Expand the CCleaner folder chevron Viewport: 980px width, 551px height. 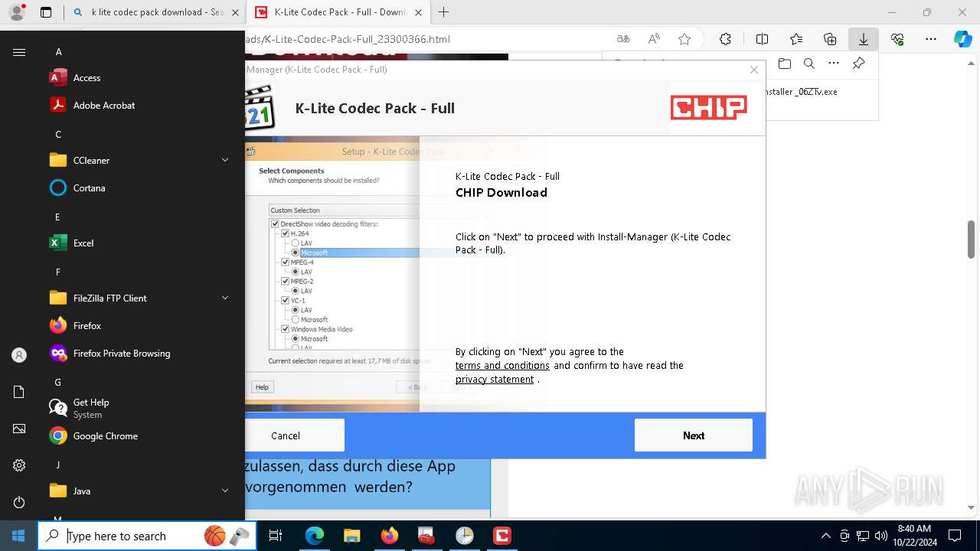coord(225,160)
